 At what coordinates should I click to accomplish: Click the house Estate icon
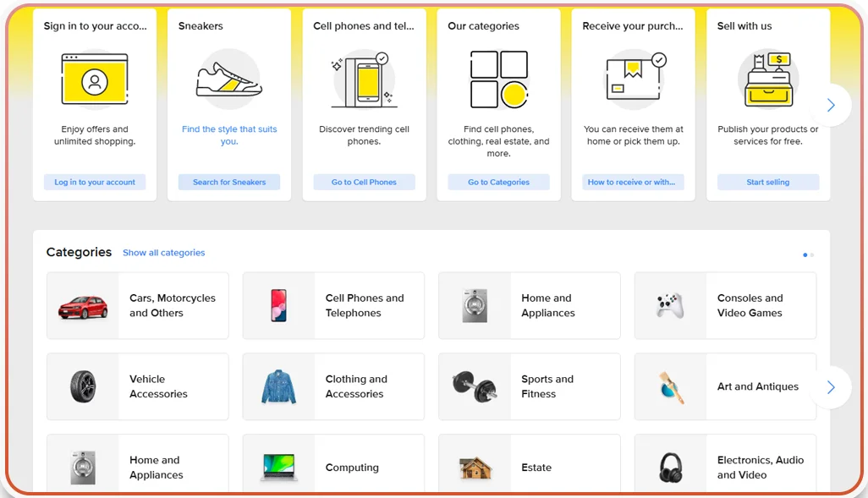pos(475,466)
